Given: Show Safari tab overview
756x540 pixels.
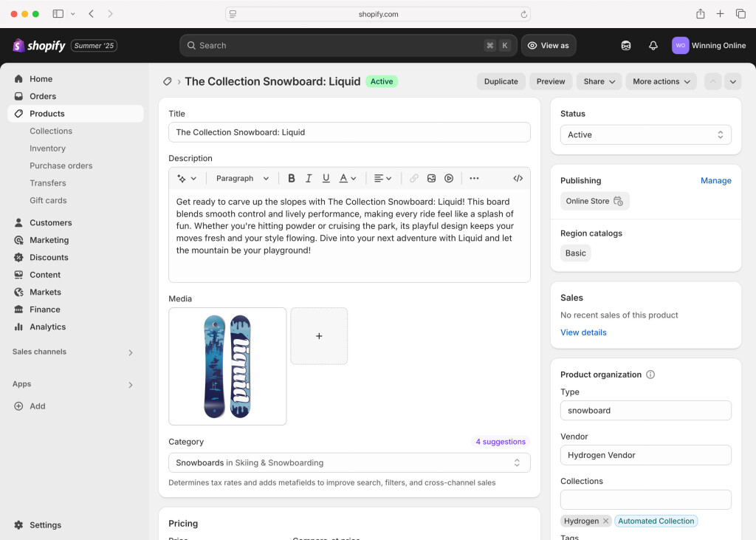Looking at the screenshot, I should (x=740, y=14).
